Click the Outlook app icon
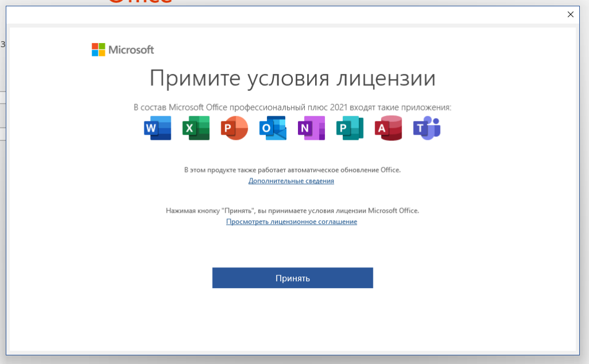 (273, 128)
